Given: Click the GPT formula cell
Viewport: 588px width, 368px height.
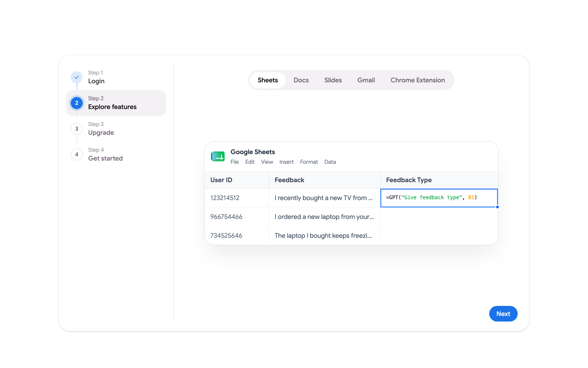Looking at the screenshot, I should (439, 198).
